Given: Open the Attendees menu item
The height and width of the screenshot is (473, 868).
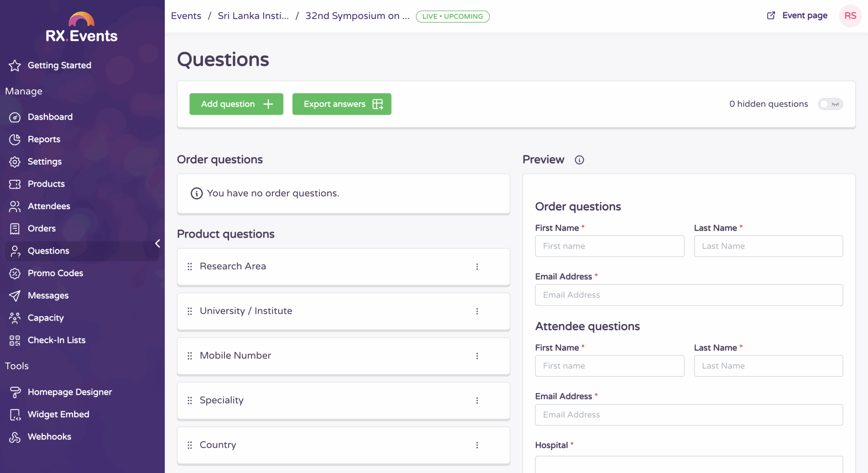Looking at the screenshot, I should 49,206.
